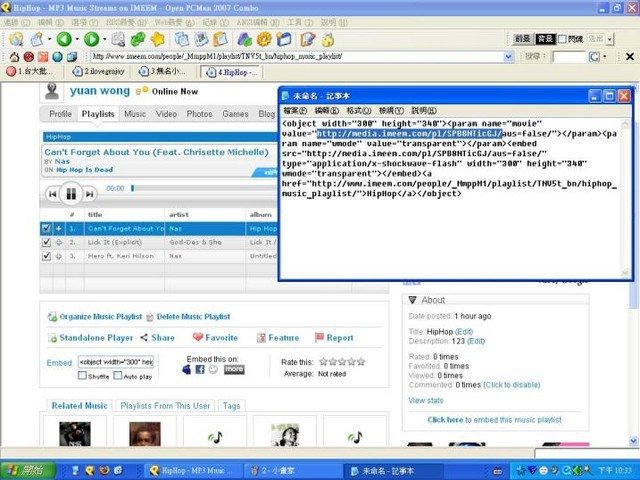The width and height of the screenshot is (640, 480).
Task: Click the Share link
Action: [158, 338]
